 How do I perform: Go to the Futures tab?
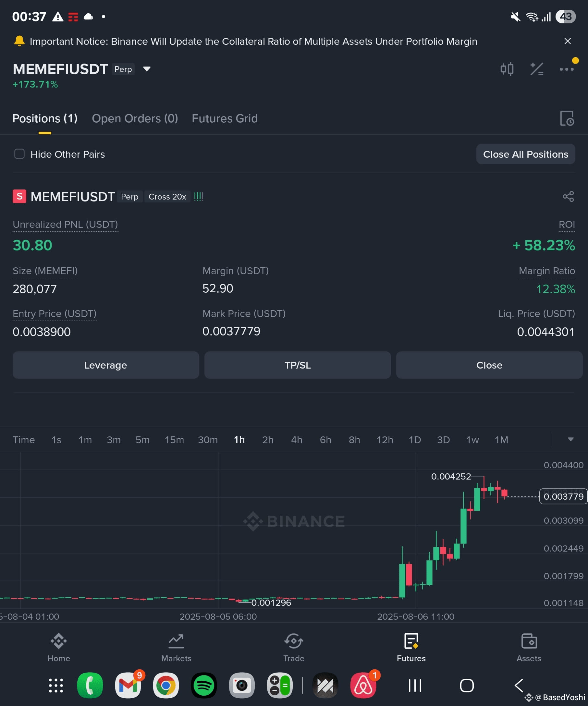coord(411,648)
